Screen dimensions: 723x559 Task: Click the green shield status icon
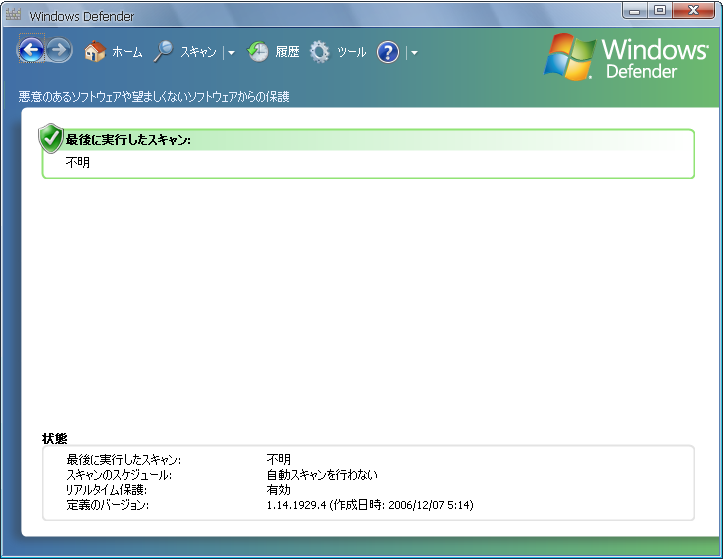click(x=51, y=139)
